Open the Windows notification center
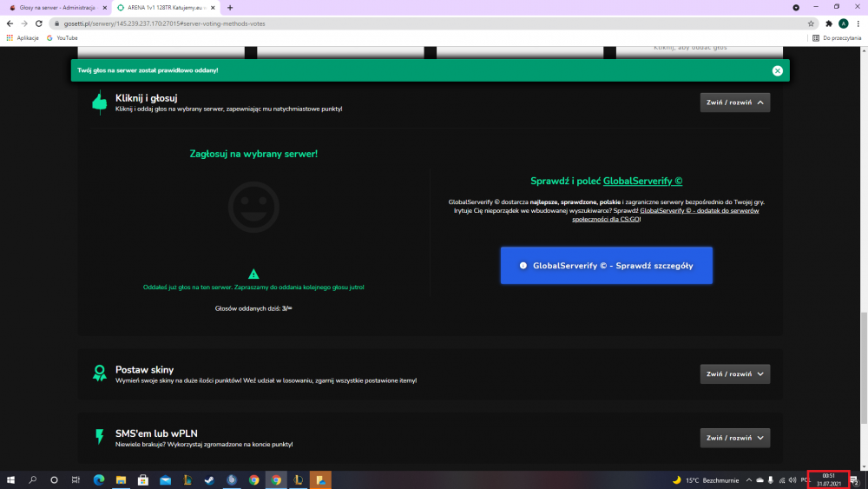Viewport: 868px width, 489px height. click(856, 480)
